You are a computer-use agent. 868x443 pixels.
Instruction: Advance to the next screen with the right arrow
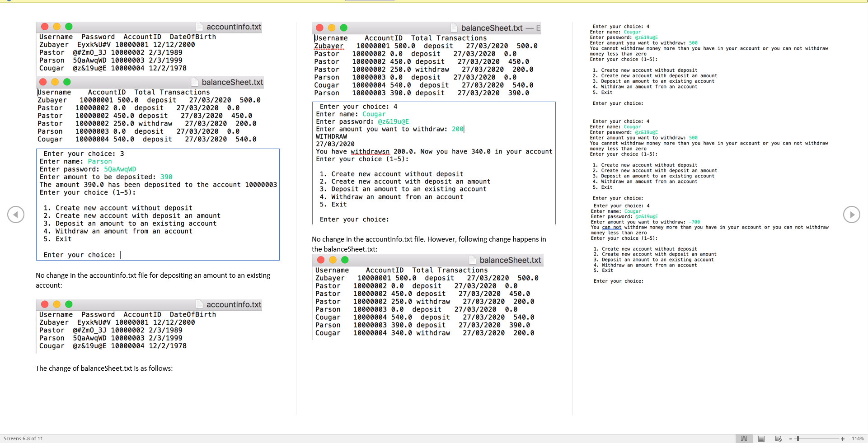pos(852,215)
